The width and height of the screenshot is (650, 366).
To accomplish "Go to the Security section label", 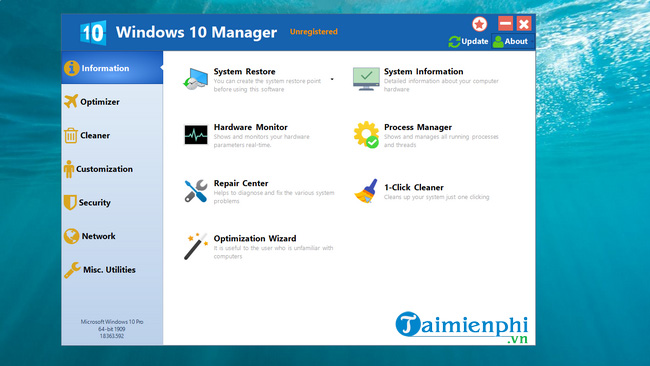I will click(x=95, y=203).
